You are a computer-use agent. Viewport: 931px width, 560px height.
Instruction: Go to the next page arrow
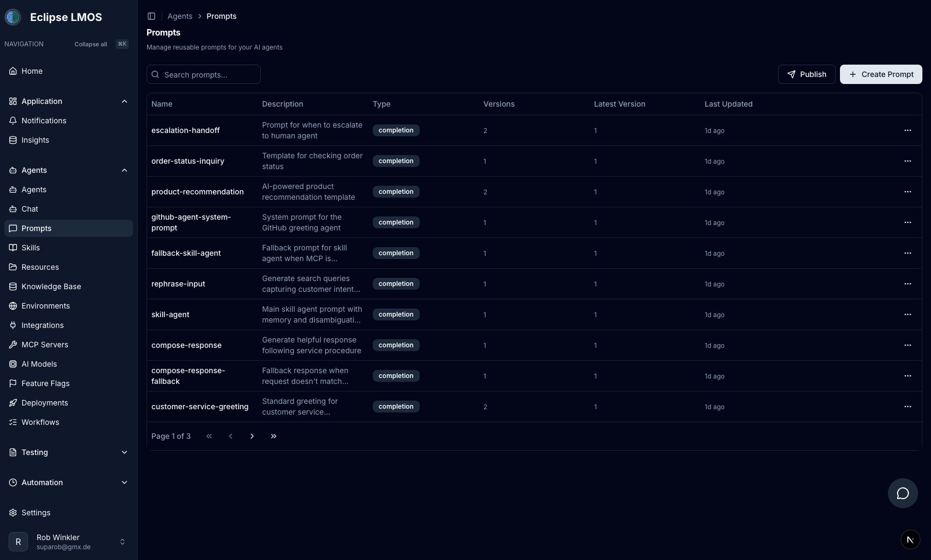click(x=252, y=436)
